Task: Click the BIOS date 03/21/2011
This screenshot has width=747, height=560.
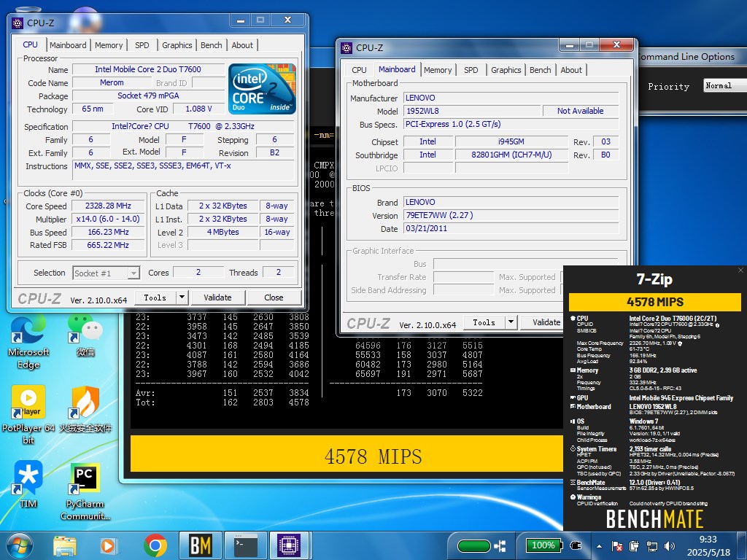Action: tap(511, 228)
